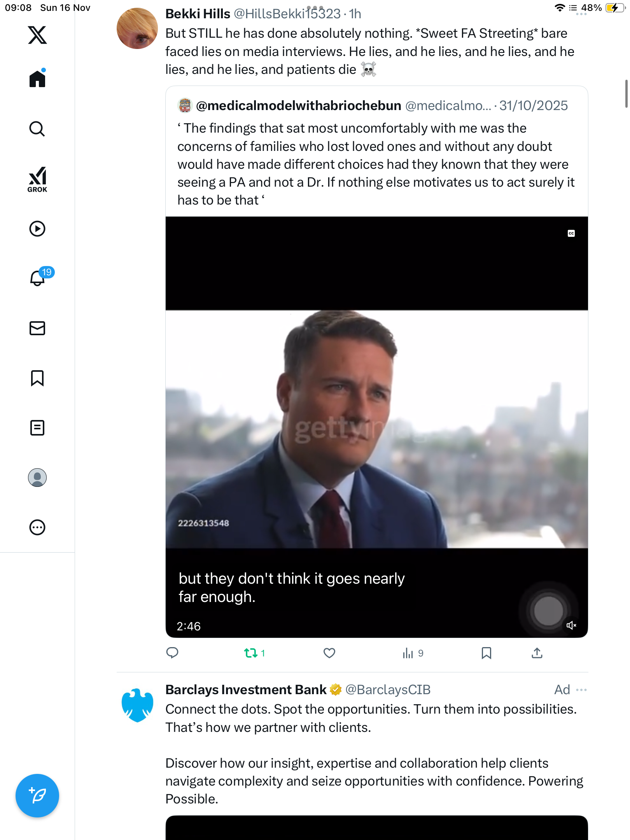
Task: Bookmark Bekki Hills' post
Action: (x=486, y=653)
